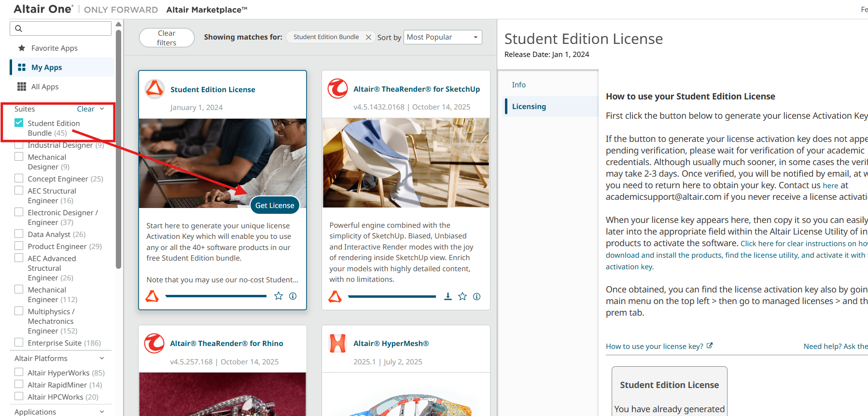
Task: Click Altair One logo
Action: 43,9
